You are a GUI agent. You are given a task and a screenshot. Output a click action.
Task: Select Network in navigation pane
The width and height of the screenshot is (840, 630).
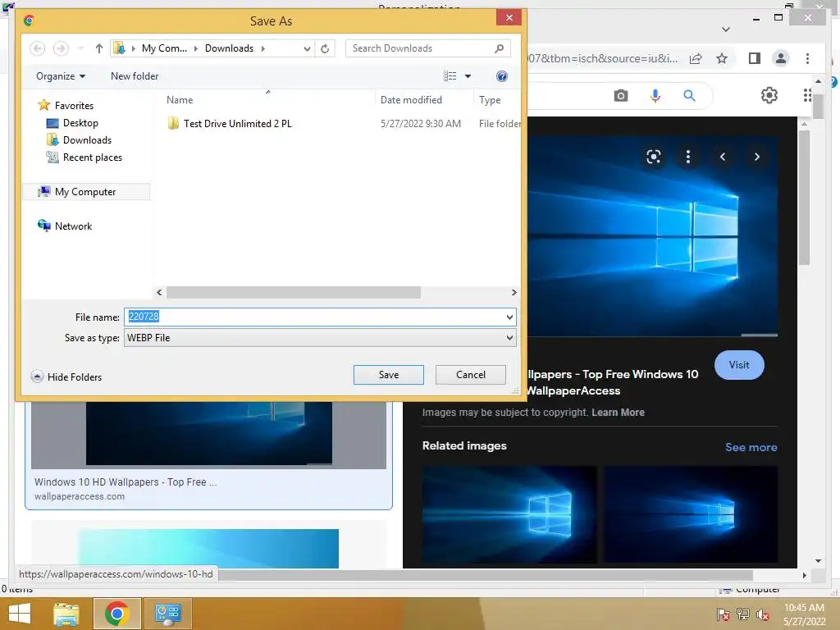tap(64, 226)
